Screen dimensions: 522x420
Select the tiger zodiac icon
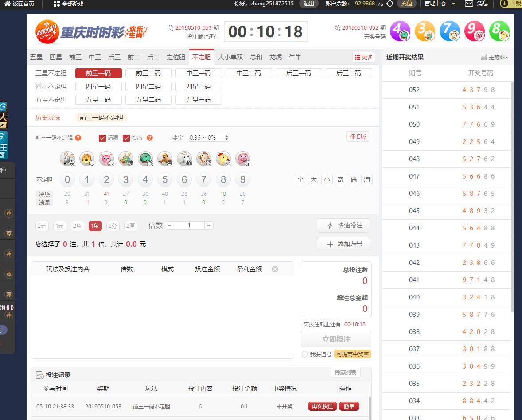87,159
